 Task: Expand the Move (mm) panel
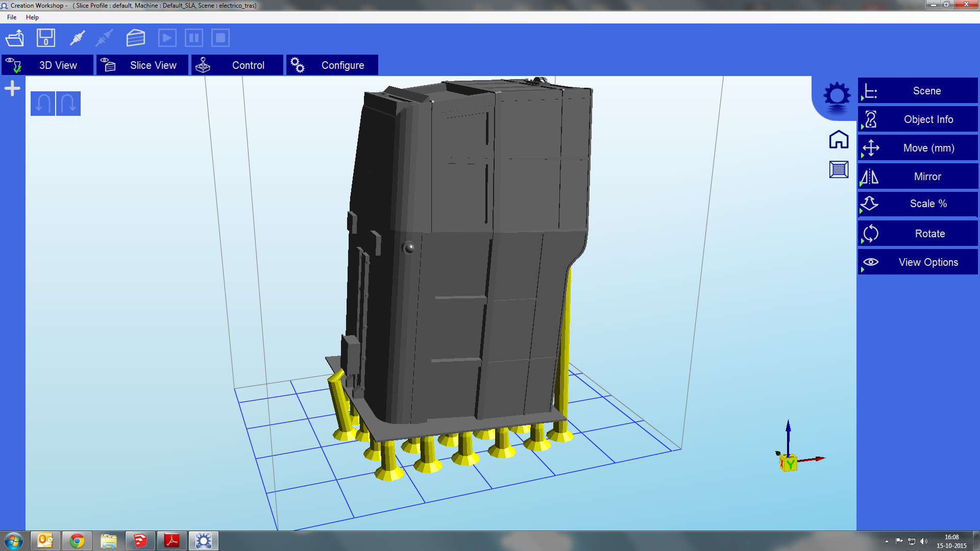click(918, 148)
